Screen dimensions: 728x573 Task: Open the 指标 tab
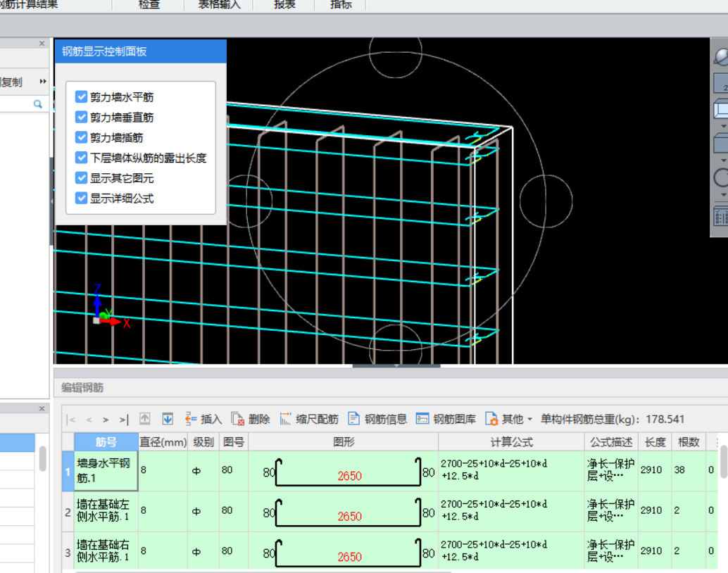pyautogui.click(x=340, y=5)
